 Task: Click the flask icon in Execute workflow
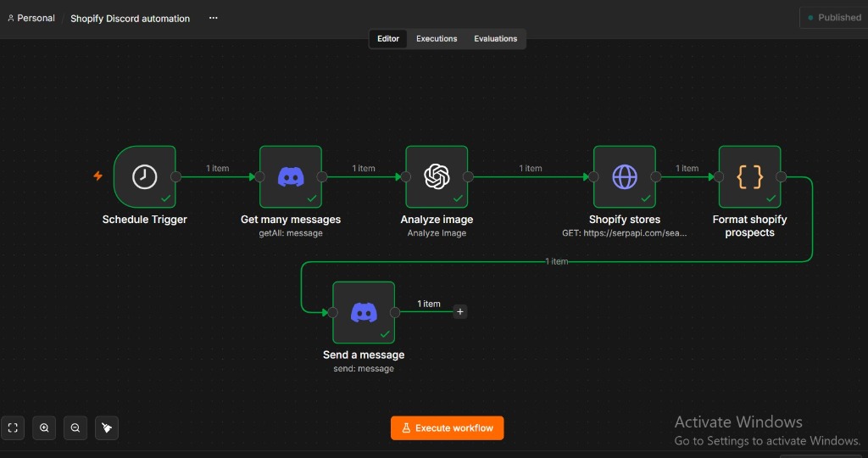point(406,428)
